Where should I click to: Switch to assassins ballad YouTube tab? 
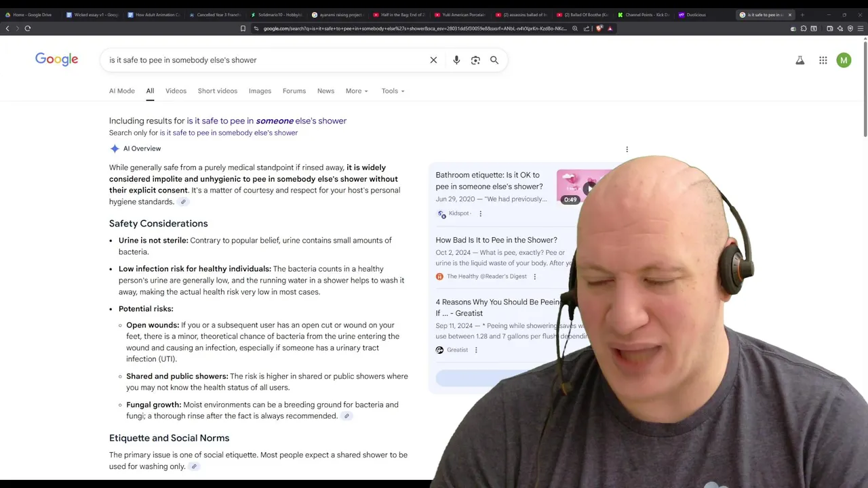point(521,14)
